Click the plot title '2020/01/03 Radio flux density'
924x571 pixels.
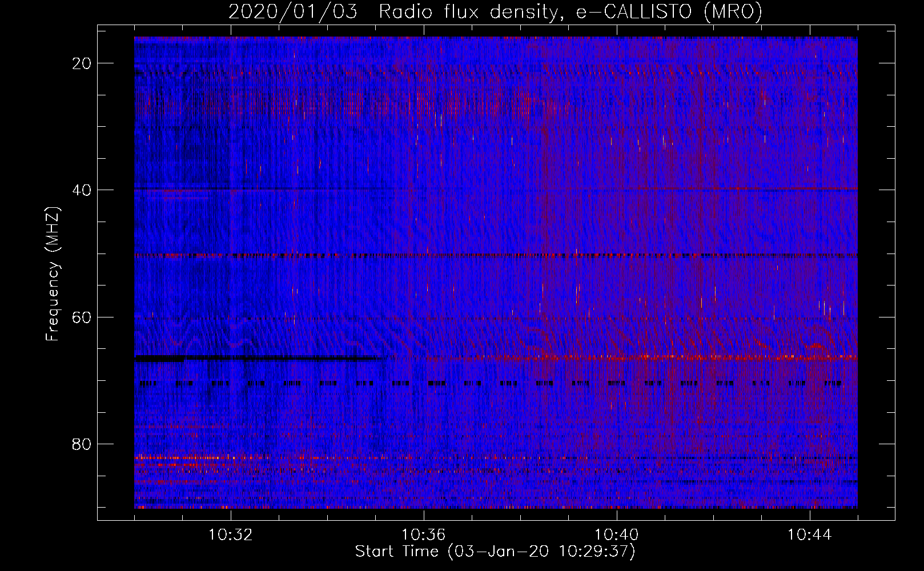pos(495,11)
